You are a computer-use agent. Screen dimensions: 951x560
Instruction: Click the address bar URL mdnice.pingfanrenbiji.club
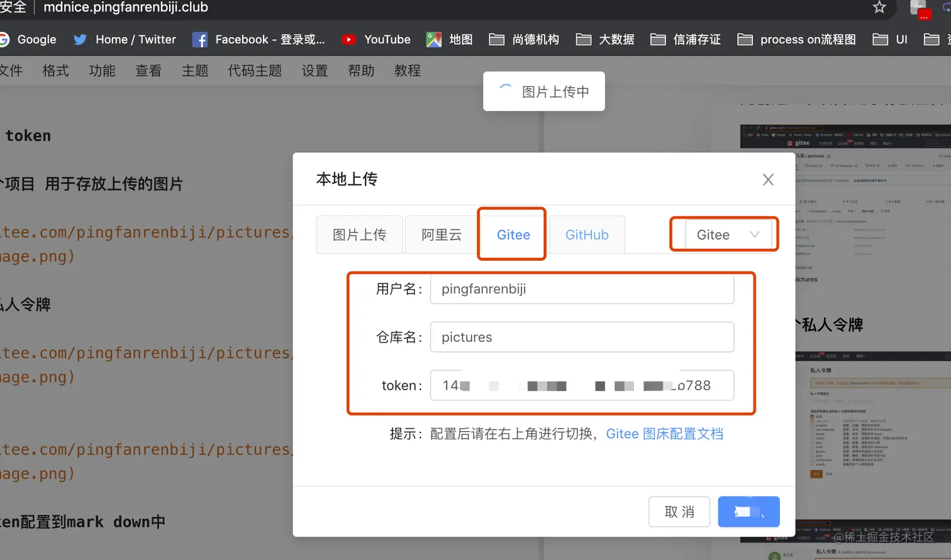126,8
